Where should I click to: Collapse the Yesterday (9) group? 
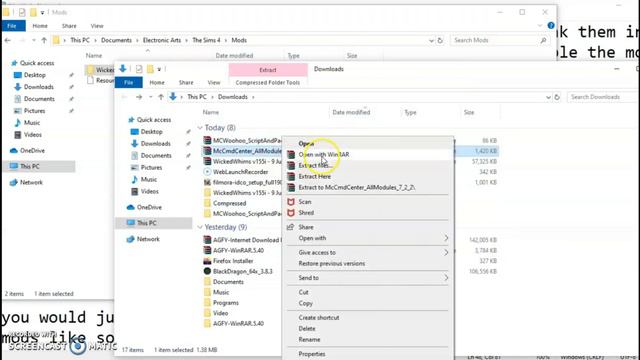200,227
